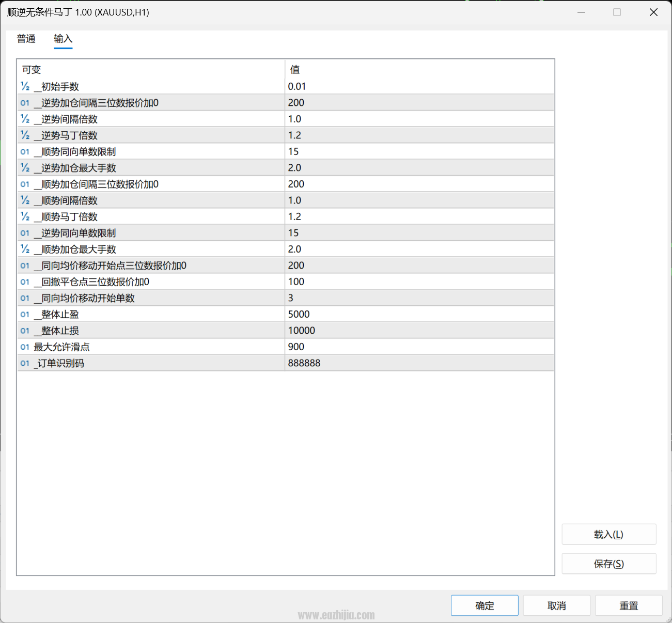Viewport: 672px width, 623px height.
Task: Switch to the 普通 tab
Action: point(26,39)
